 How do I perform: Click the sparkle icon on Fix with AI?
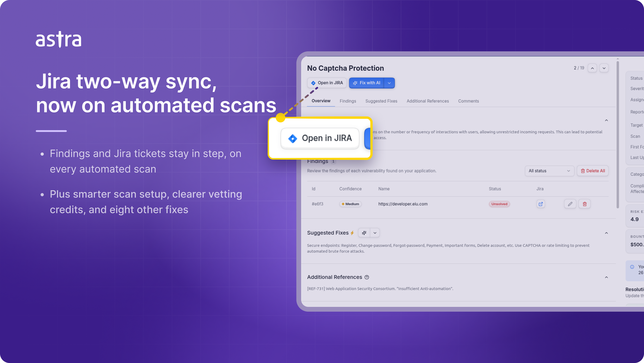click(x=355, y=83)
